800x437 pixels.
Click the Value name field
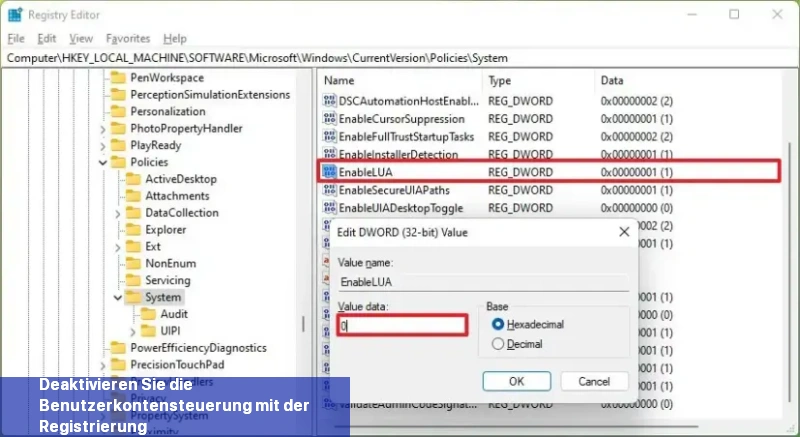pyautogui.click(x=483, y=282)
